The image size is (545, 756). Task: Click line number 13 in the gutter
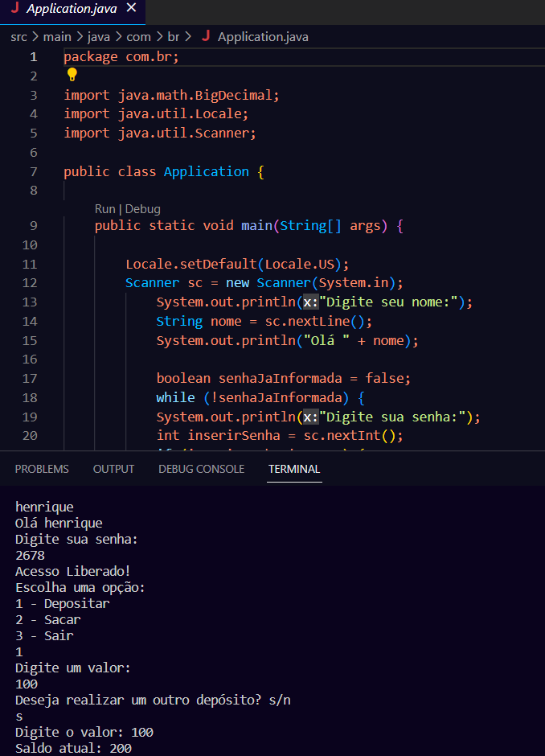point(30,302)
